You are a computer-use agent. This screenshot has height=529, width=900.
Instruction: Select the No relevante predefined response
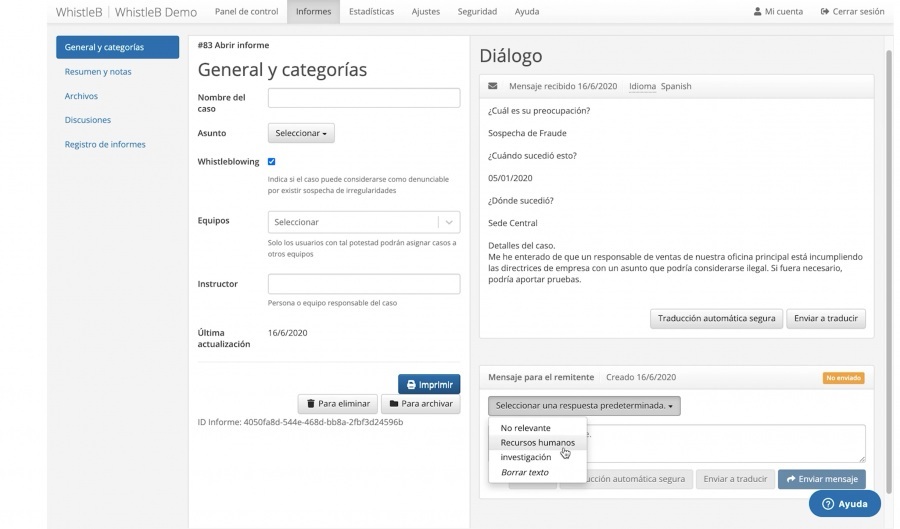click(x=525, y=428)
